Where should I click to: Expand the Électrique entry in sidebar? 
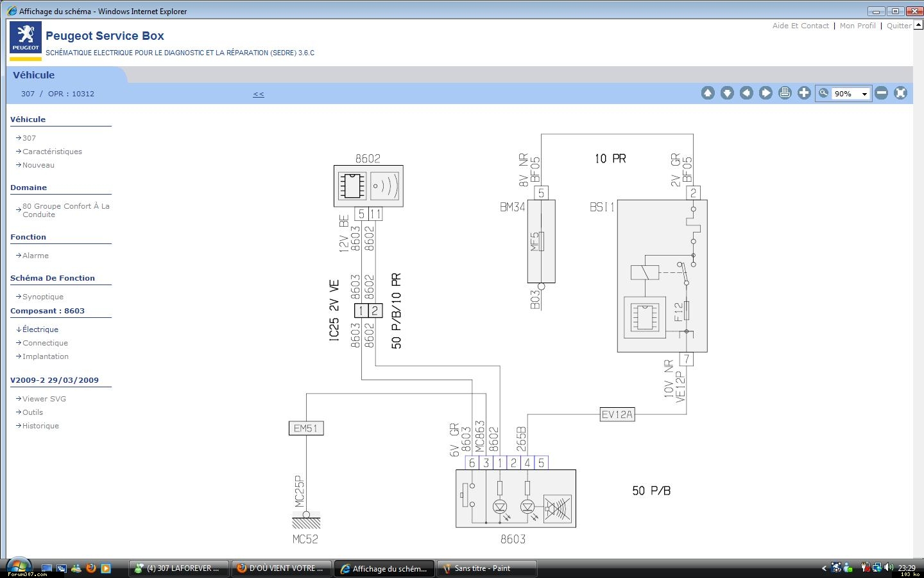pyautogui.click(x=40, y=329)
